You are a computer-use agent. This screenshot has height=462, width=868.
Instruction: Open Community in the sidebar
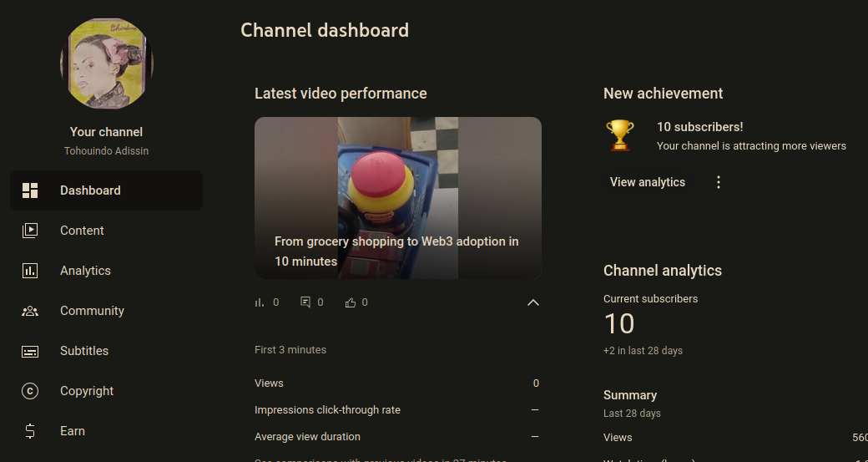click(x=106, y=311)
